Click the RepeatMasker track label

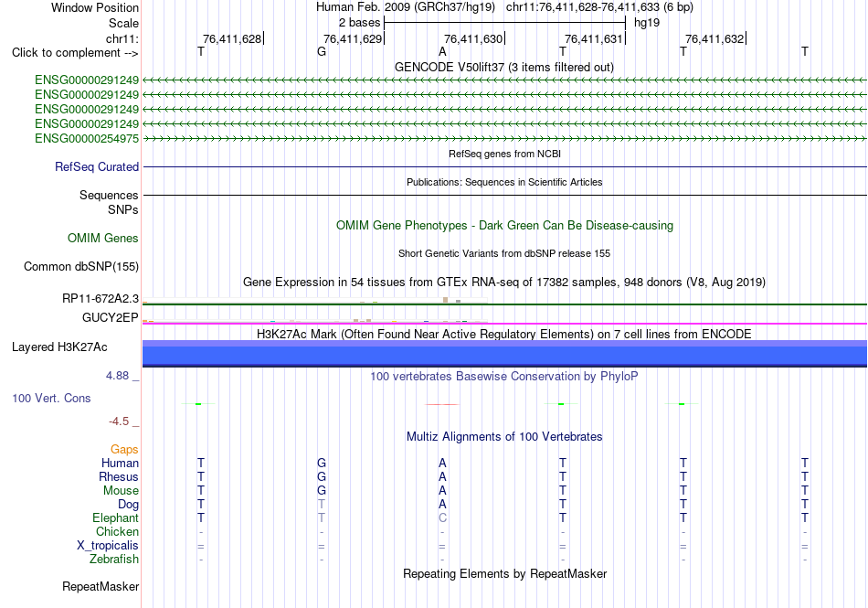101,586
